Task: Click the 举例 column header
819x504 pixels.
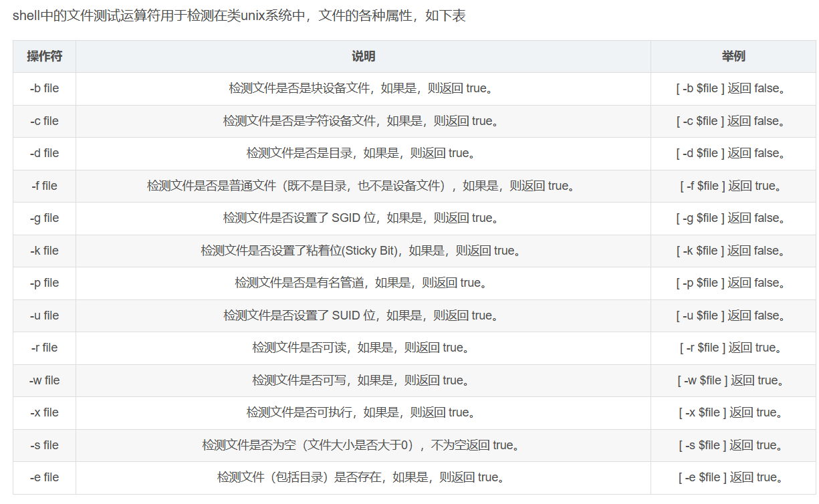Action: coord(733,56)
